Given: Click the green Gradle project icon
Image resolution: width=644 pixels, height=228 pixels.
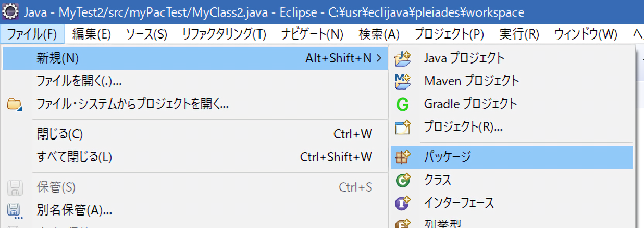Looking at the screenshot, I should [x=403, y=104].
